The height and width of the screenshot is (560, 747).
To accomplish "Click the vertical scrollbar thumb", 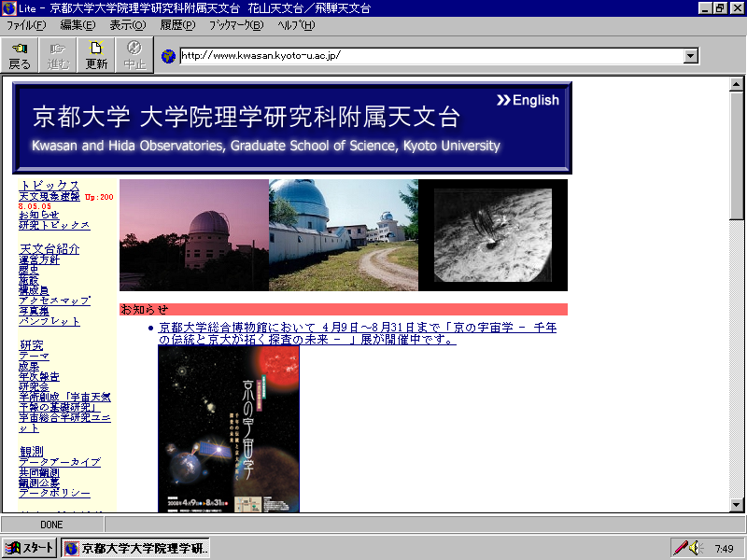I will [x=737, y=156].
